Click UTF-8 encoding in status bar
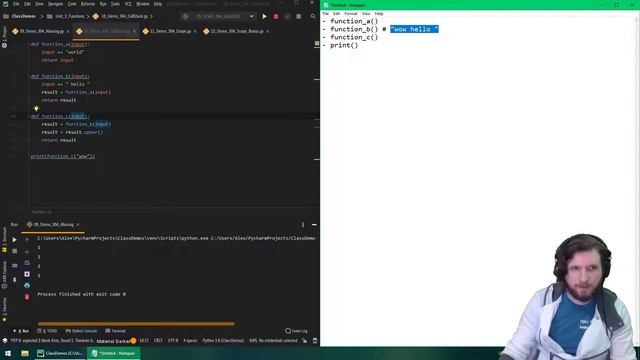Image resolution: width=640 pixels, height=360 pixels. [x=173, y=340]
